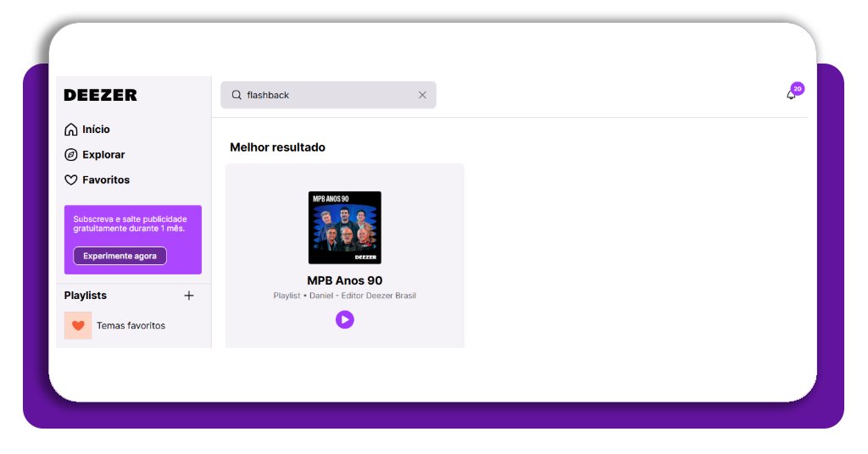Click the 20 notifications badge
Viewport: 868px width, 454px height.
(798, 88)
